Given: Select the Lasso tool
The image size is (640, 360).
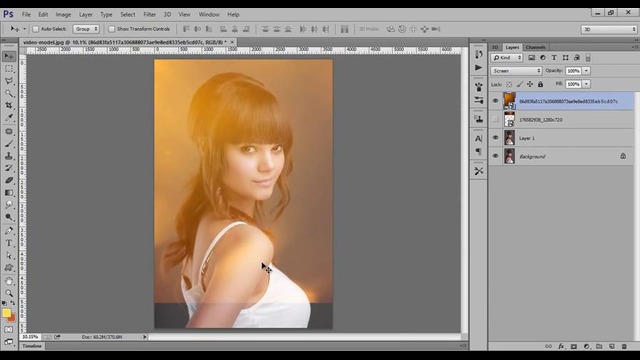Looking at the screenshot, I should point(9,81).
